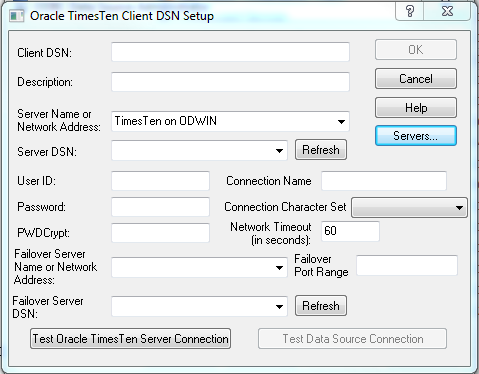Click the Failover Port Range field
Viewport: 479px width, 374px height.
[407, 265]
